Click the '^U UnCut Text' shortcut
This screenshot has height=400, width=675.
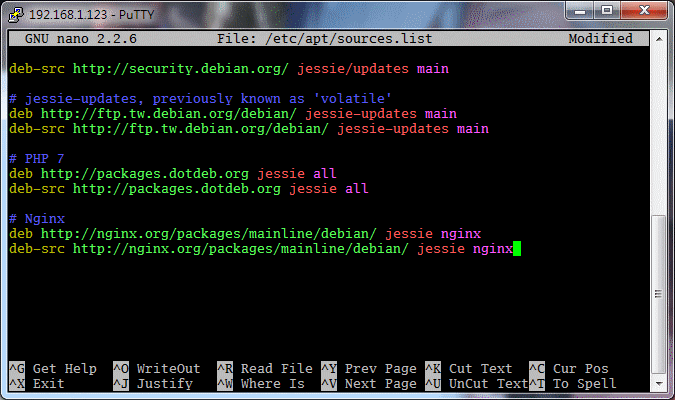tap(477, 384)
